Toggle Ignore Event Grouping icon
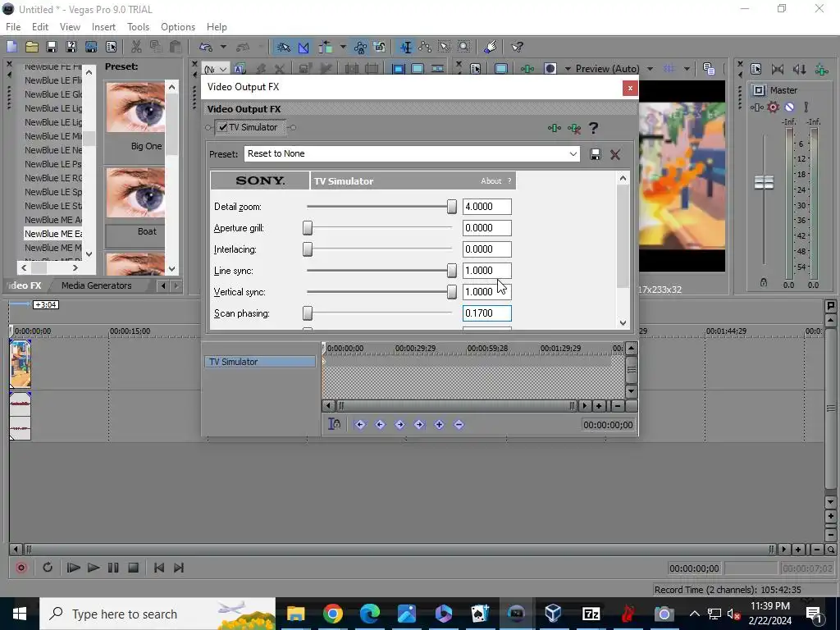Image resolution: width=840 pixels, height=630 pixels. click(x=380, y=47)
